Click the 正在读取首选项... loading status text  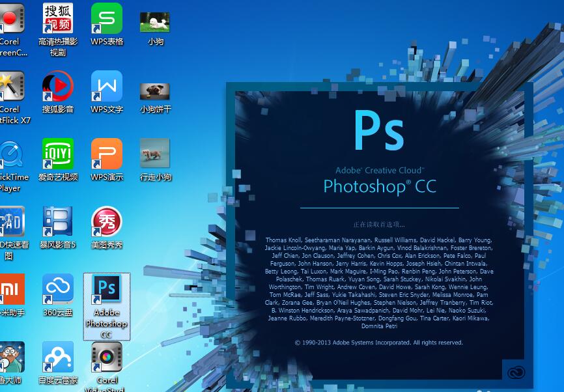click(x=379, y=225)
